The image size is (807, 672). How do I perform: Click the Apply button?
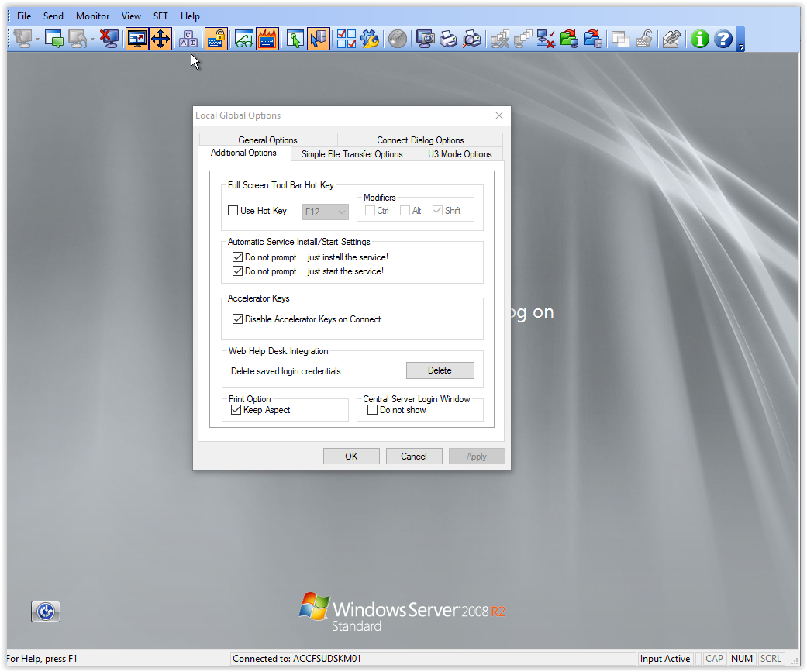pos(477,457)
